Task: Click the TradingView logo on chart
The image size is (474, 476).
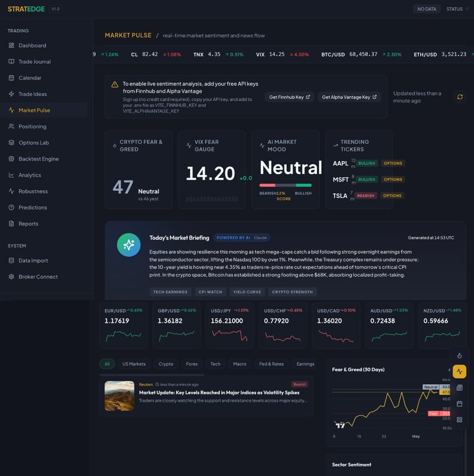Action: 340,425
